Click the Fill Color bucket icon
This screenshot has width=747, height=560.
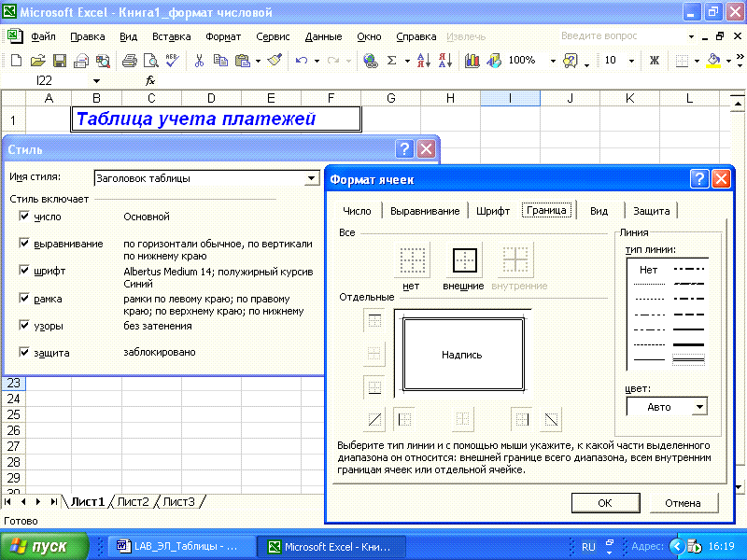tap(713, 61)
